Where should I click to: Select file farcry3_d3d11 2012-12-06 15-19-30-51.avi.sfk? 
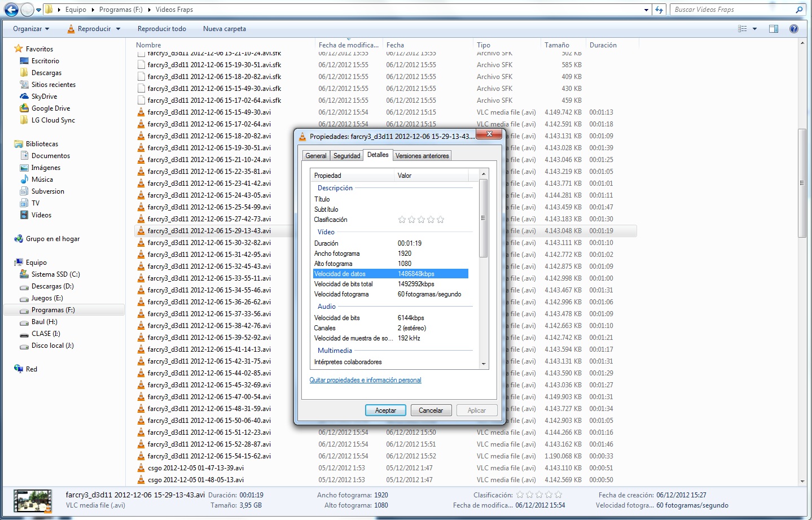(214, 65)
